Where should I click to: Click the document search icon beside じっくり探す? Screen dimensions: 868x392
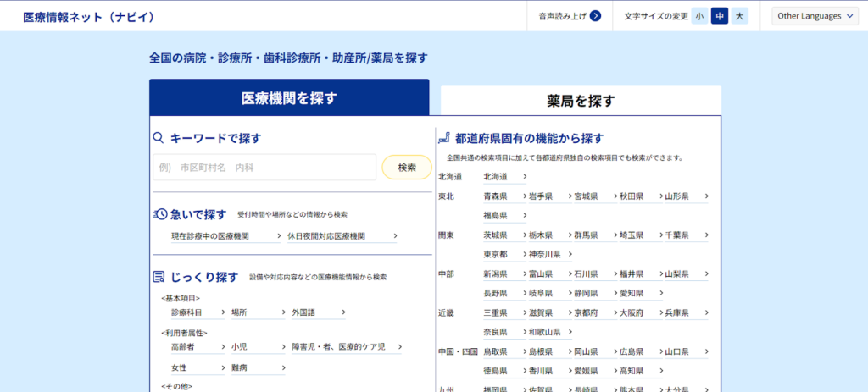159,277
